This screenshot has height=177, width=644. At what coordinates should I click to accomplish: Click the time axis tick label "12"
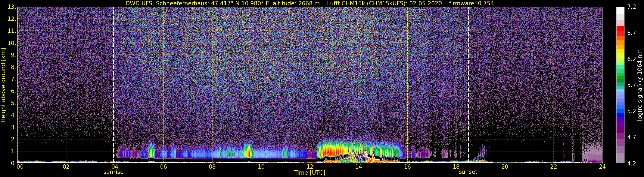coord(310,167)
